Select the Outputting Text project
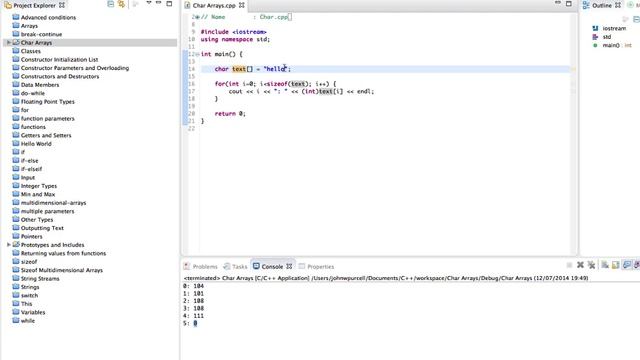Viewport: 640px width, 360px height. point(42,228)
